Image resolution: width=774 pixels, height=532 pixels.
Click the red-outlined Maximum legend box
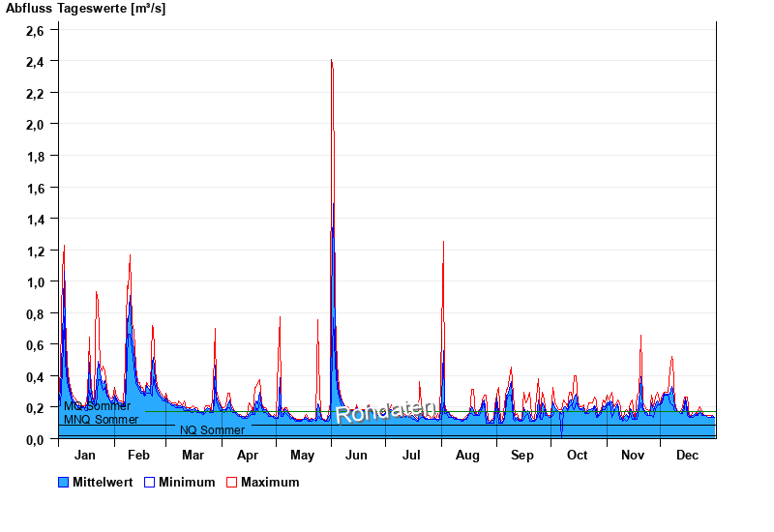click(231, 482)
